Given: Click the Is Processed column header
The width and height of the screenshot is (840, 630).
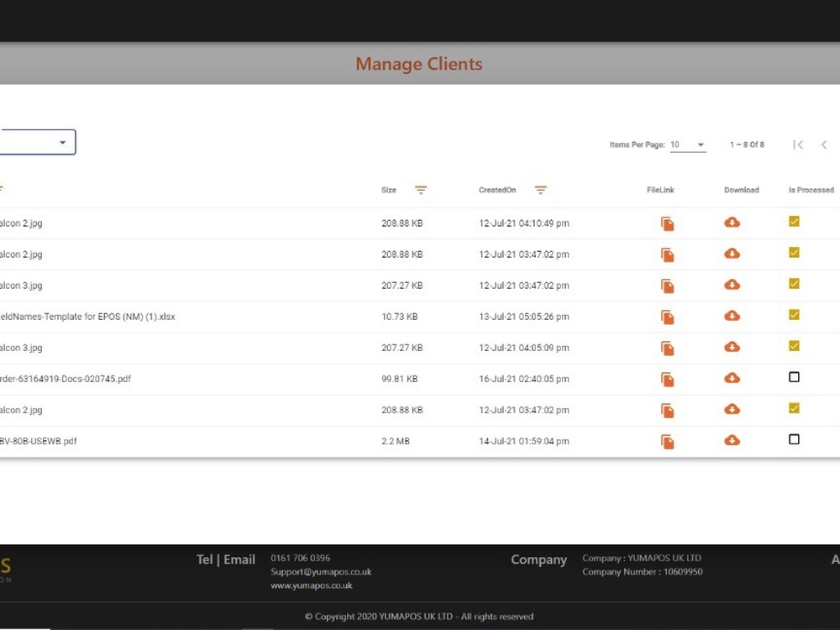Looking at the screenshot, I should pyautogui.click(x=811, y=191).
